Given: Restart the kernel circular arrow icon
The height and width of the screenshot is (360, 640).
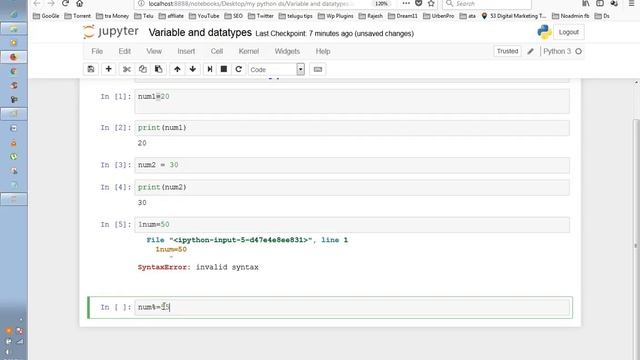Looking at the screenshot, I should point(239,69).
